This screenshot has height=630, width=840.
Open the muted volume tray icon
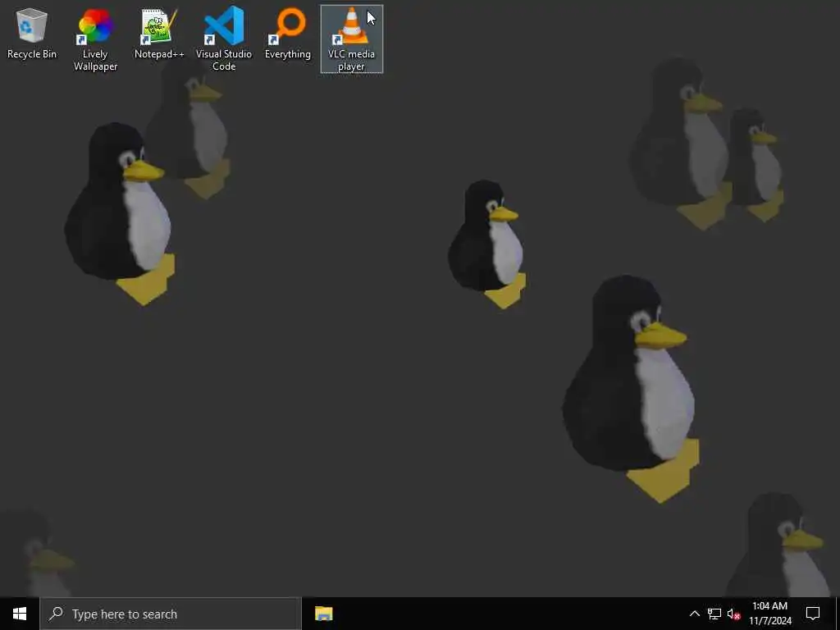[734, 614]
